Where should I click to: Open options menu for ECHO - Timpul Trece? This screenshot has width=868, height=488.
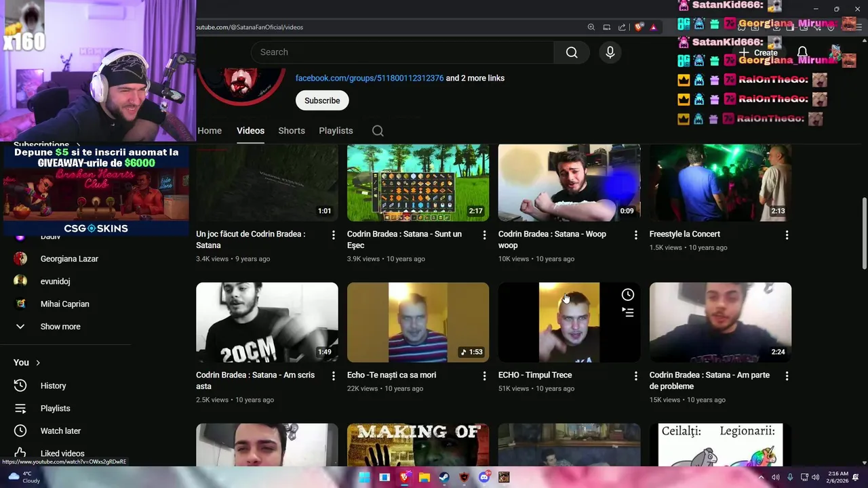[x=635, y=375]
